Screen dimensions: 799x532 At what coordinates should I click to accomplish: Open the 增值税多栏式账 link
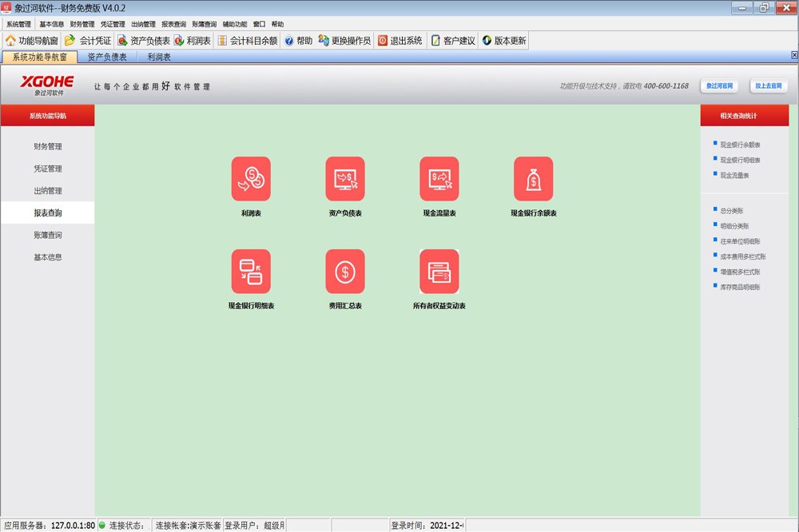[740, 272]
